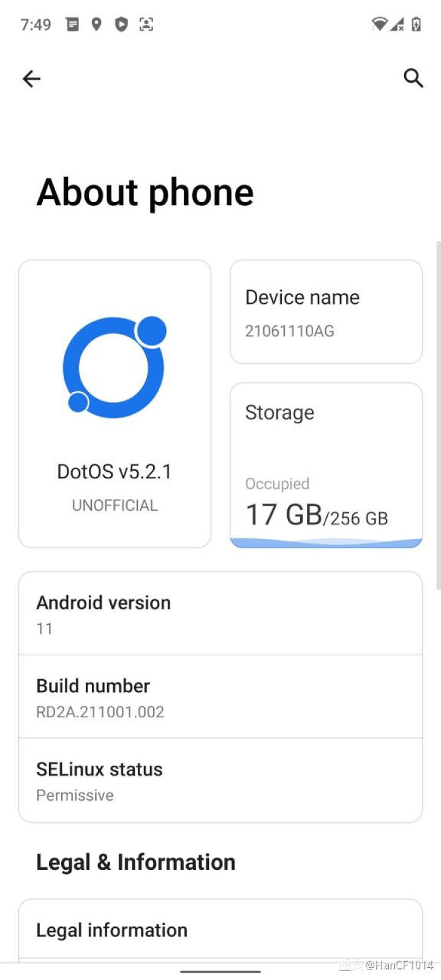Tap the battery charging icon
Viewport: 441px width, 980px height.
417,24
